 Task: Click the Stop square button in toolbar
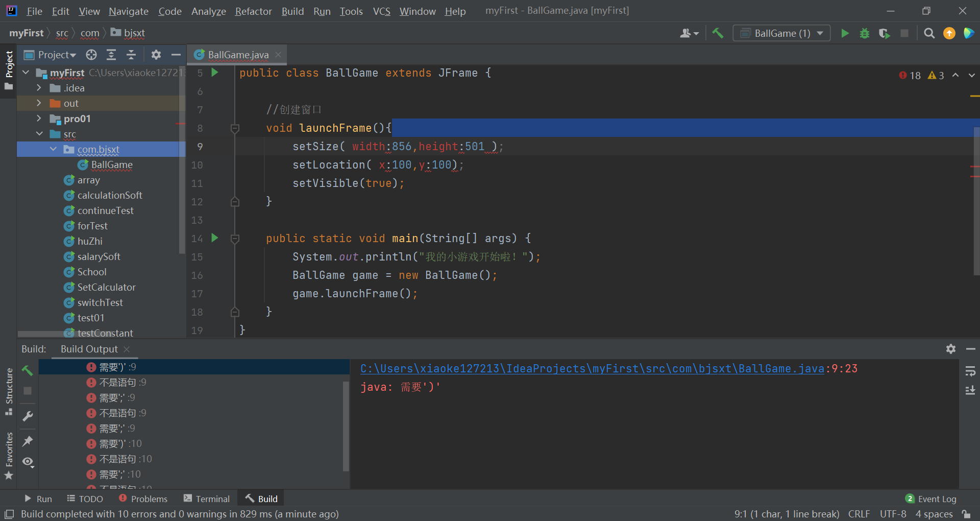tap(904, 33)
